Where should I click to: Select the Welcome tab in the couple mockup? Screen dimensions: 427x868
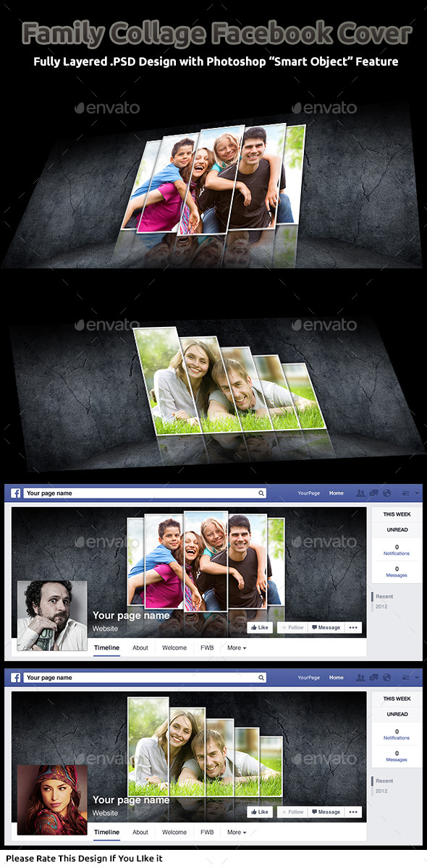(x=174, y=833)
